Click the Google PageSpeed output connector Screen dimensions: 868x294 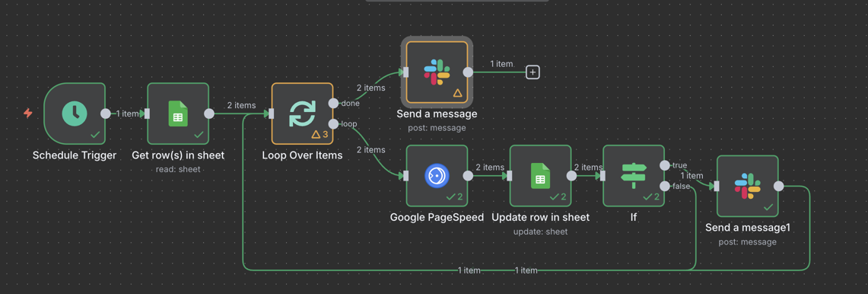point(468,176)
